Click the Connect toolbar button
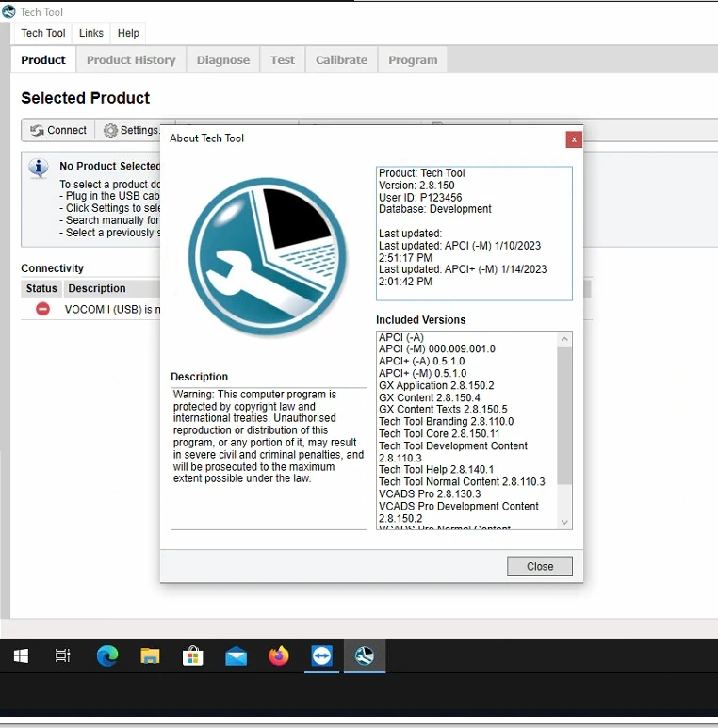Image resolution: width=718 pixels, height=728 pixels. [x=58, y=130]
